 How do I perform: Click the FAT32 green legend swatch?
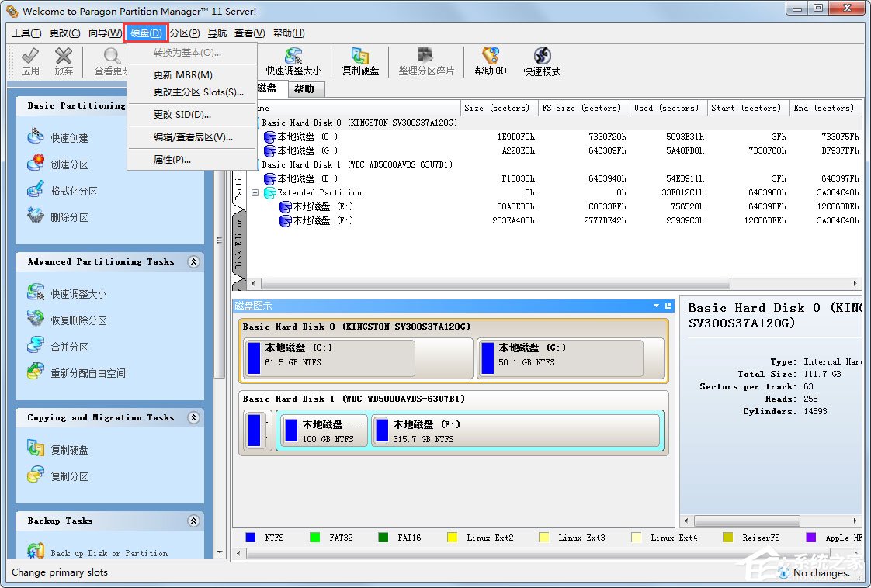pyautogui.click(x=314, y=538)
